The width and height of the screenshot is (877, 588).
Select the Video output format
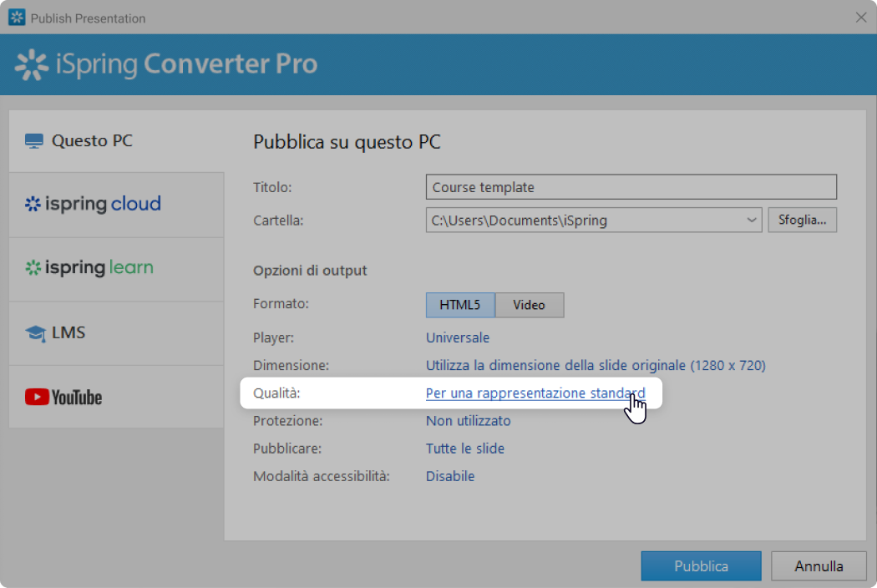coord(529,305)
